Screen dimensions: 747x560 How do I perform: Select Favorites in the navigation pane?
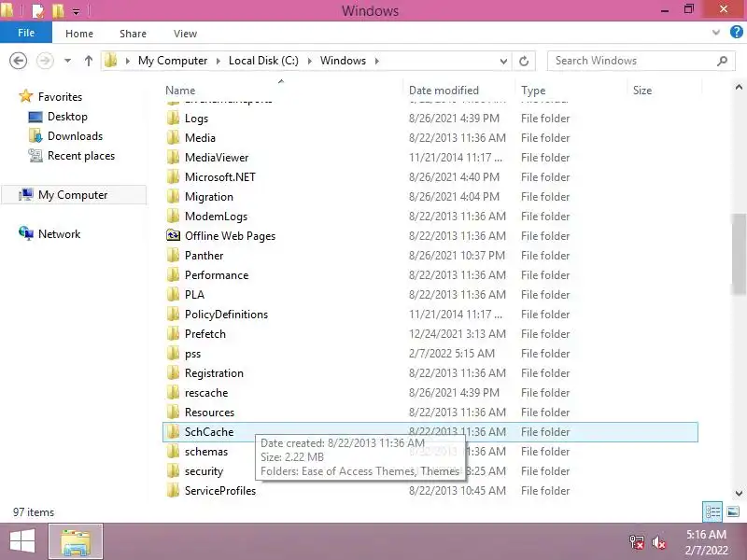click(x=60, y=97)
